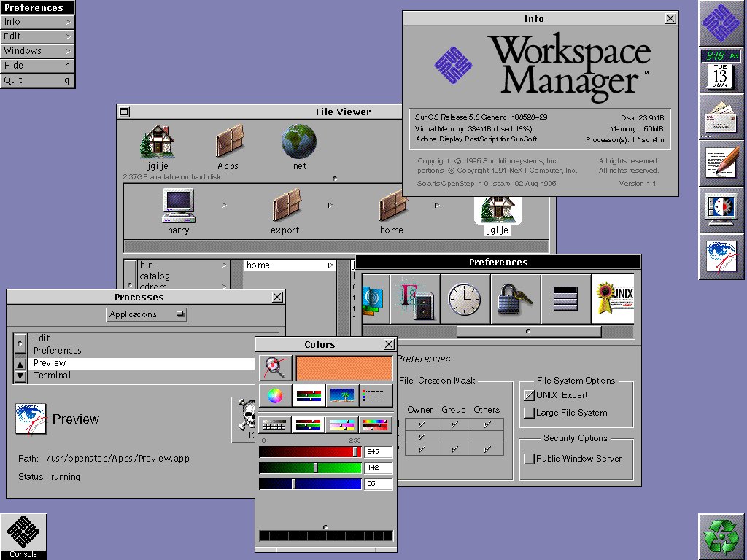The image size is (747, 560).
Task: Click the UNIX Expert preferences icon
Action: (x=613, y=299)
